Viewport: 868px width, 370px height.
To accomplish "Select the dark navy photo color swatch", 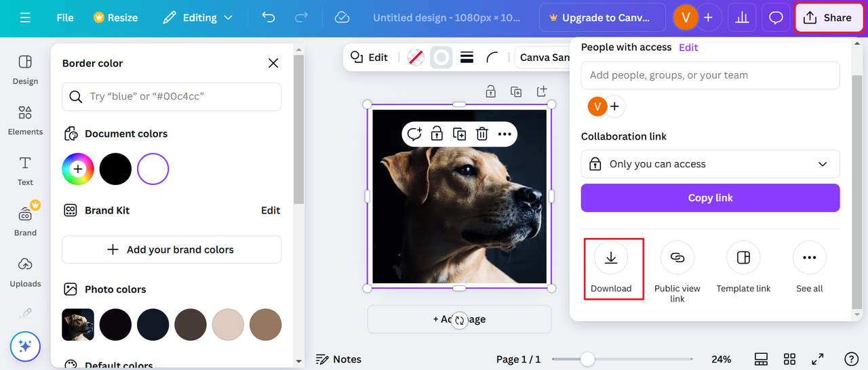I will click(x=153, y=325).
